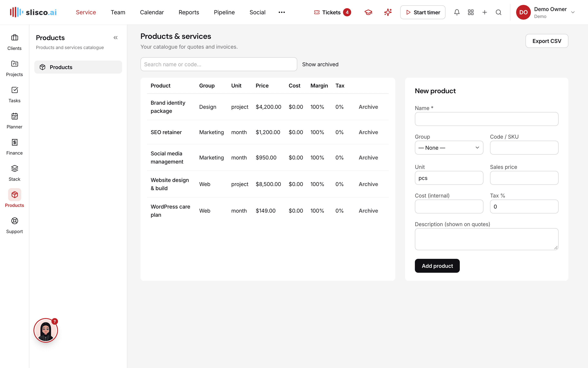Open the Group dropdown set to None

tap(449, 148)
